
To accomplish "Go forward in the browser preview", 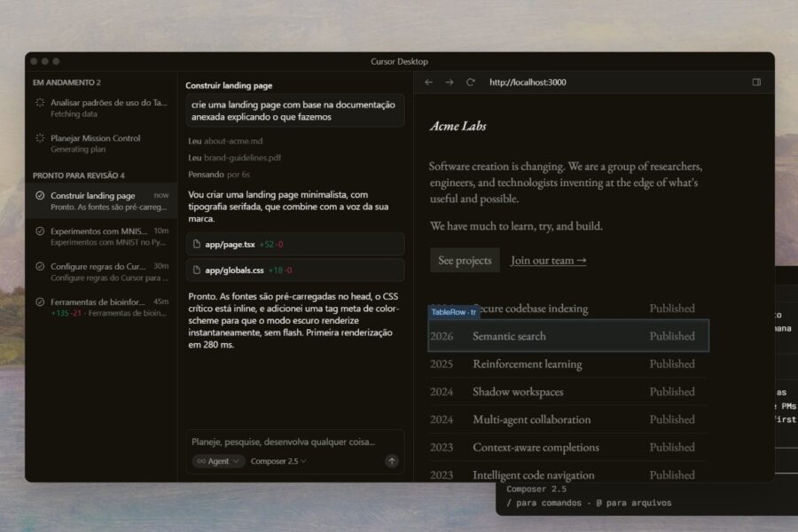I will pos(450,82).
